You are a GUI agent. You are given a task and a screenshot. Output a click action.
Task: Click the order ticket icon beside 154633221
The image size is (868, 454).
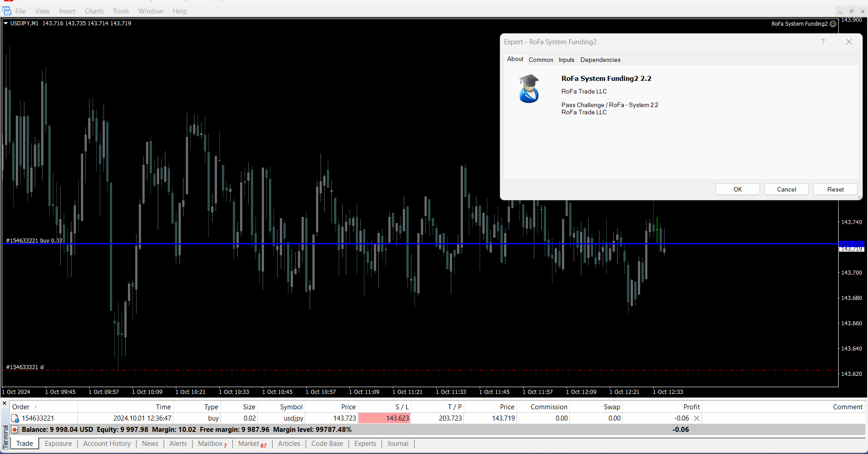point(15,418)
